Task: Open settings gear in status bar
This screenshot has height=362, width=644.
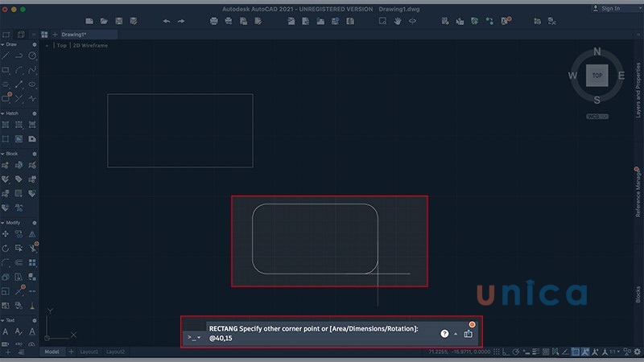Action: pyautogui.click(x=637, y=352)
